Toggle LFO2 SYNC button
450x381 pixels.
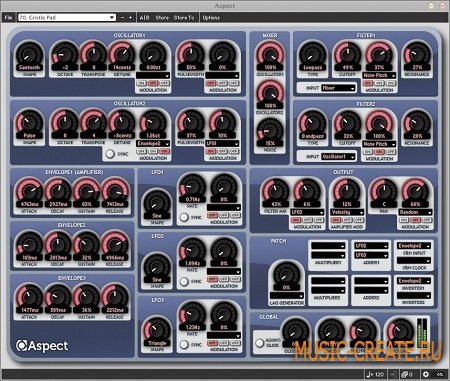(184, 282)
